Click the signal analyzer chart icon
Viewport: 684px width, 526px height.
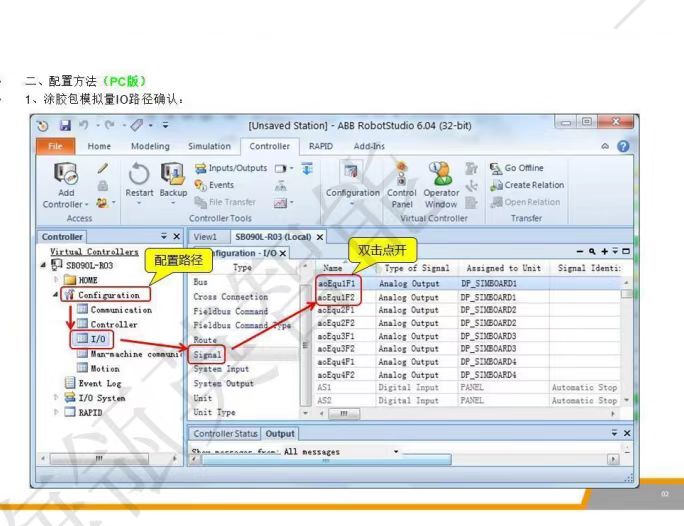point(280,203)
